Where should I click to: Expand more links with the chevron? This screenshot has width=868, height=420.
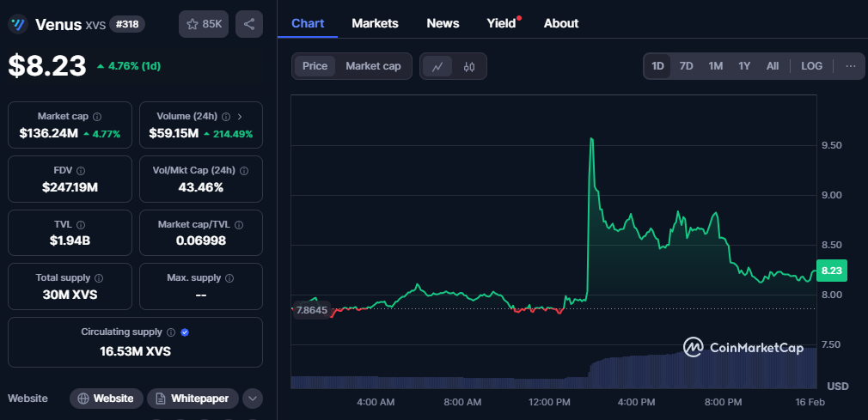tap(253, 399)
